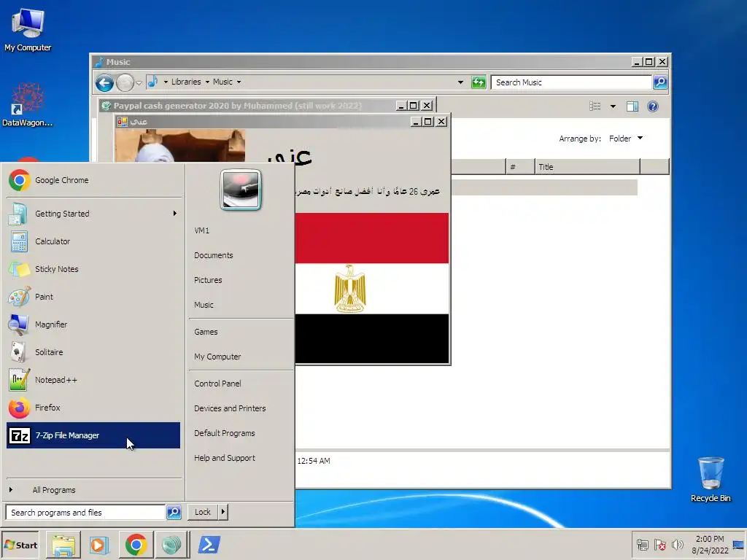Click Search programs and files field
This screenshot has width=747, height=560.
[86, 513]
